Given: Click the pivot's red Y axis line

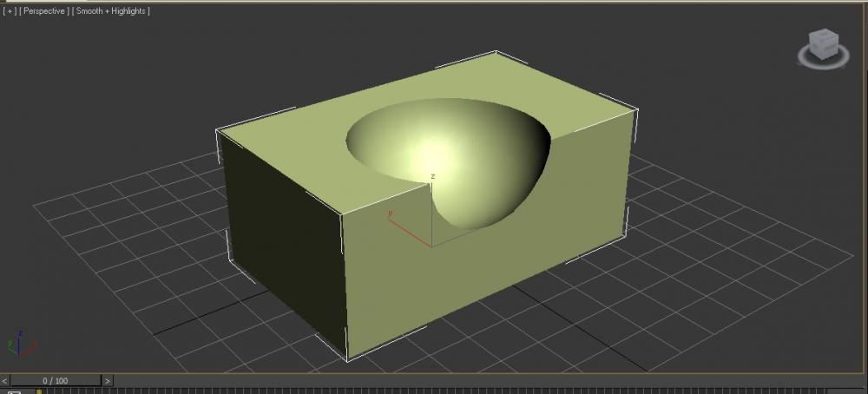Looking at the screenshot, I should tap(409, 233).
